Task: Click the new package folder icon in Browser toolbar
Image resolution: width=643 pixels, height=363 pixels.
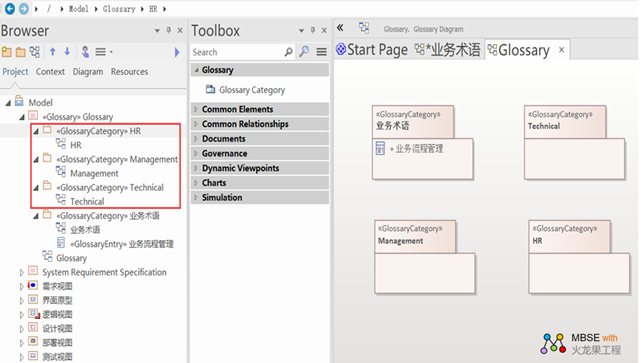Action: (21, 52)
